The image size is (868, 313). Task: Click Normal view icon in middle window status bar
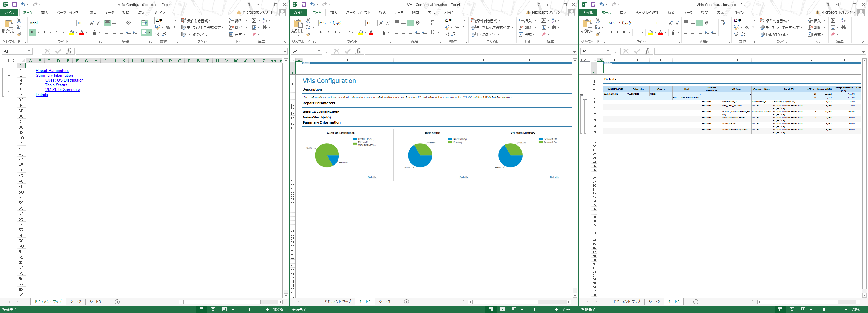[491, 309]
